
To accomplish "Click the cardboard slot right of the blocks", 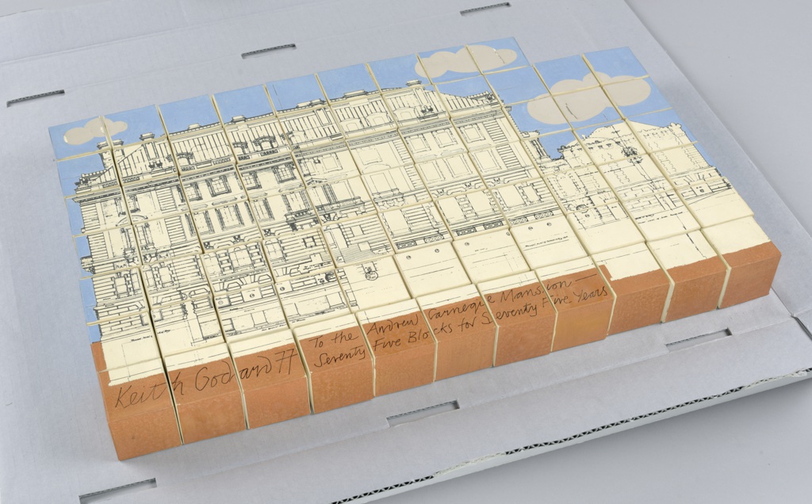I will pos(697,338).
